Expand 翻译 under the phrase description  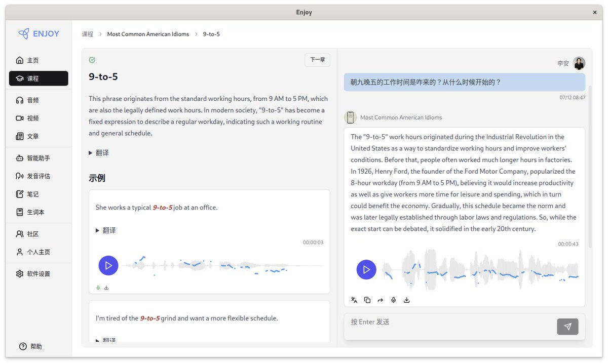[x=99, y=152]
